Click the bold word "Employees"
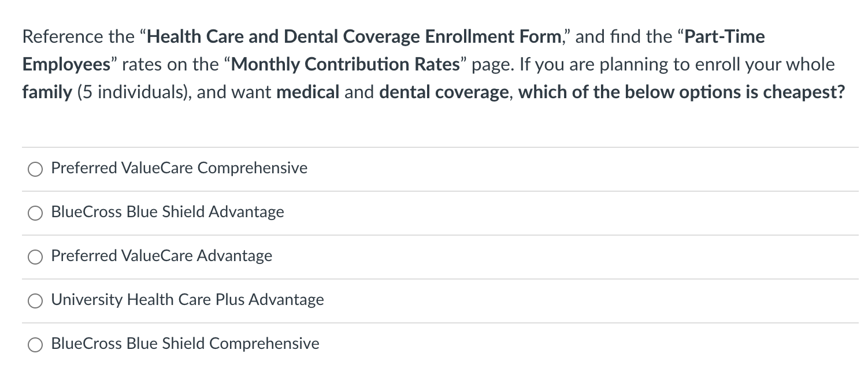Viewport: 868px width, 372px height. coord(66,64)
